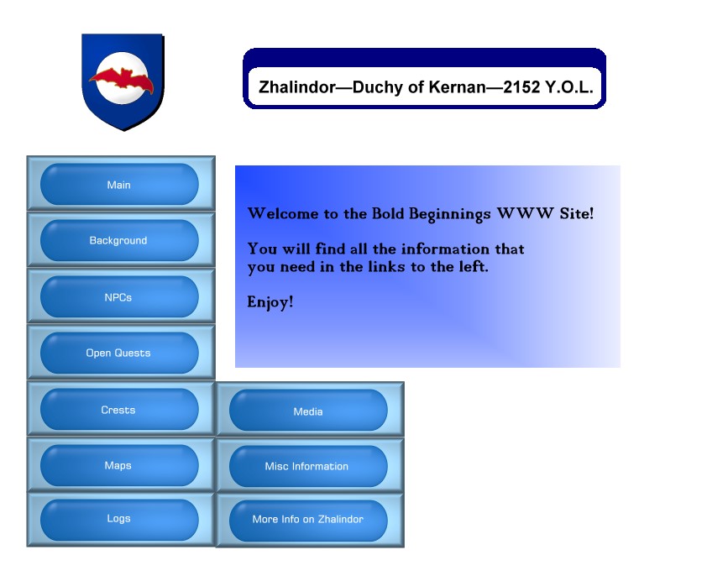Viewport: 728px width, 576px height.
Task: Click the 'You will find all the information' line
Action: 385,249
